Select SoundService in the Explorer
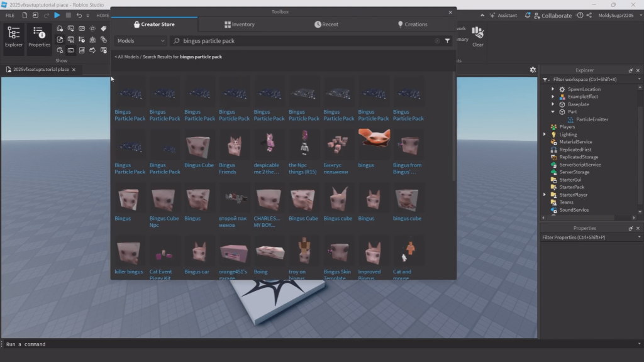 click(574, 210)
